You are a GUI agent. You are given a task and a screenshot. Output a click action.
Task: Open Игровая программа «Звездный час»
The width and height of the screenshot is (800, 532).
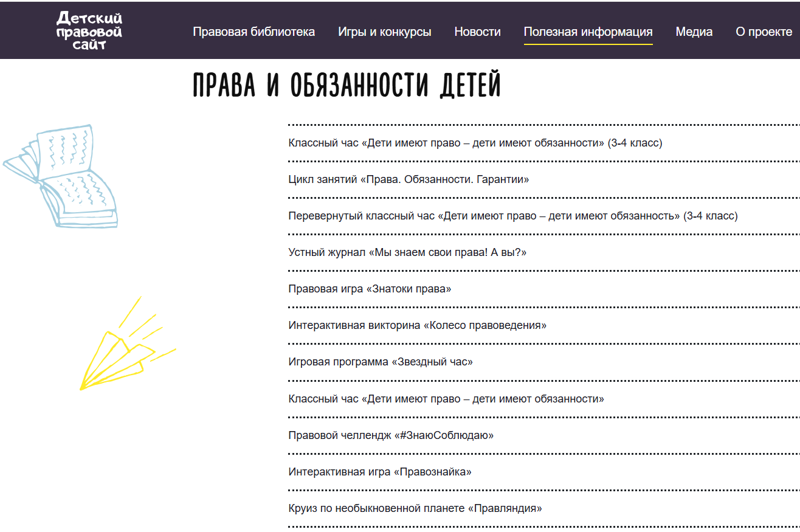380,362
